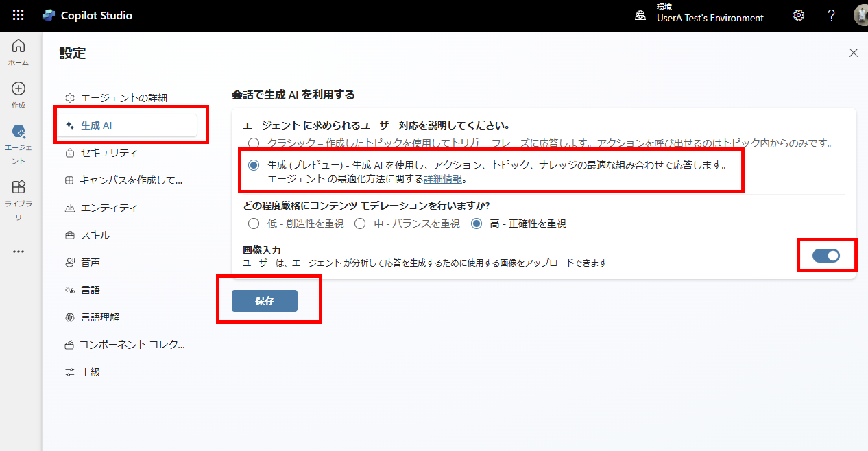This screenshot has width=868, height=451.
Task: Open settings gear in top bar
Action: [x=799, y=15]
